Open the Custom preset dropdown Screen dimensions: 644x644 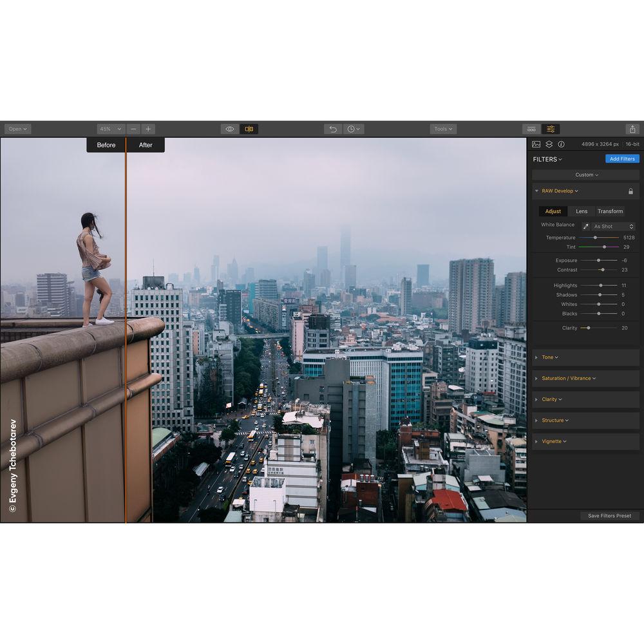point(585,175)
